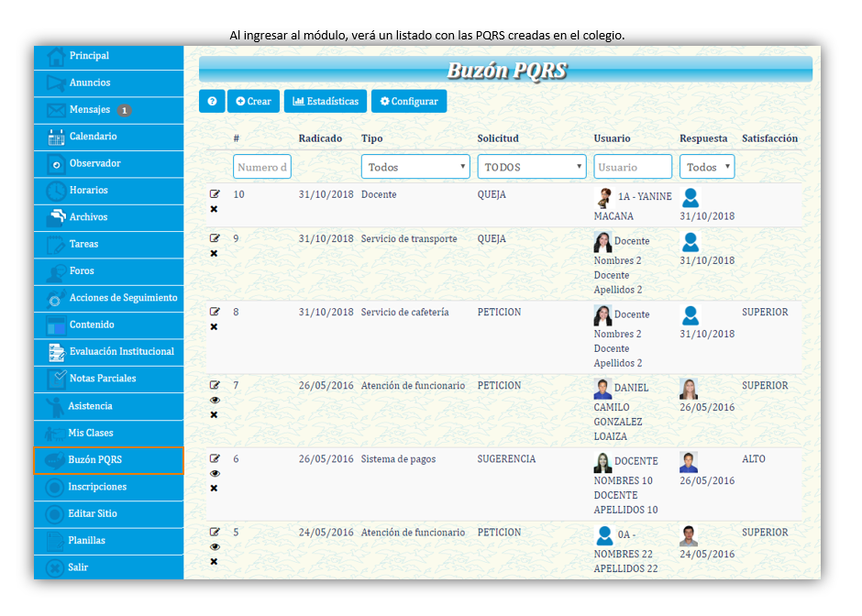
Task: Click 'SUGERENCIA' in row 6
Action: (506, 459)
